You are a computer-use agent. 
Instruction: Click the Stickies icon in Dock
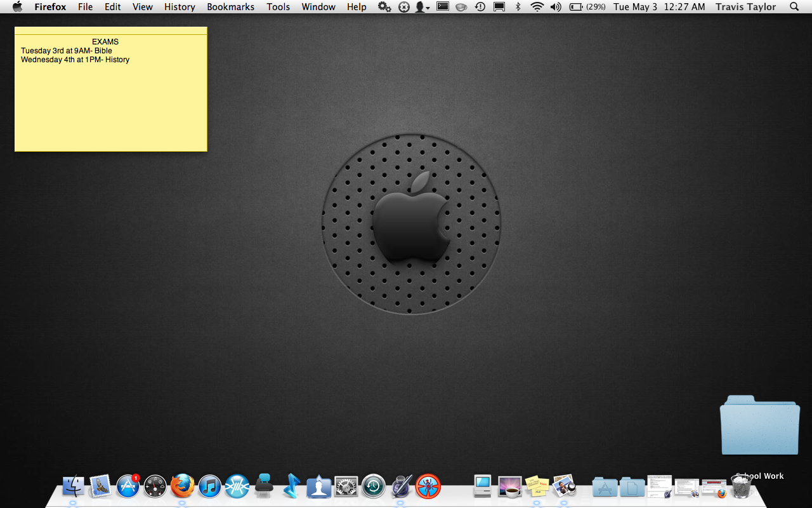click(x=537, y=486)
